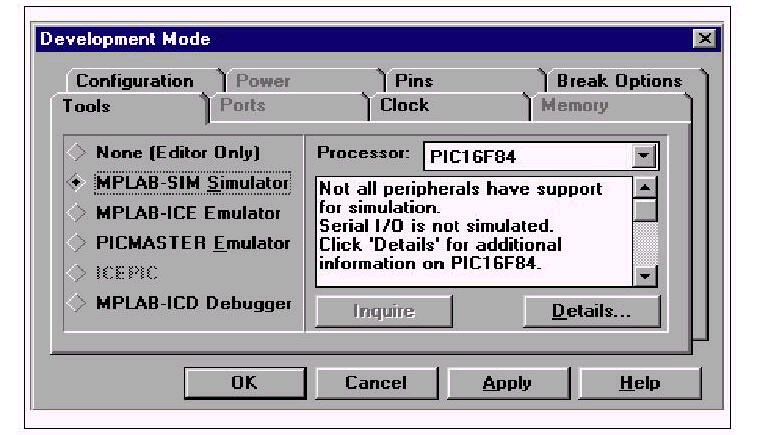Open the Processor dropdown arrow
The width and height of the screenshot is (765, 435).
pyautogui.click(x=644, y=156)
